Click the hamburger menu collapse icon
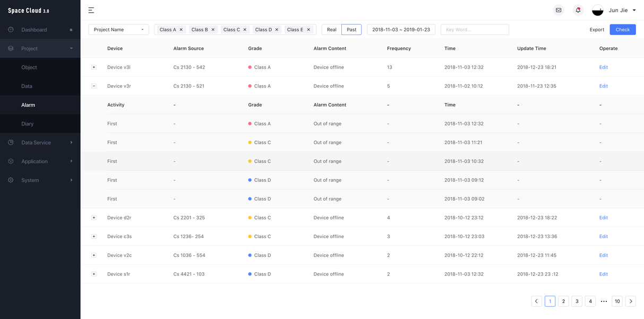The width and height of the screenshot is (644, 319). 91,10
